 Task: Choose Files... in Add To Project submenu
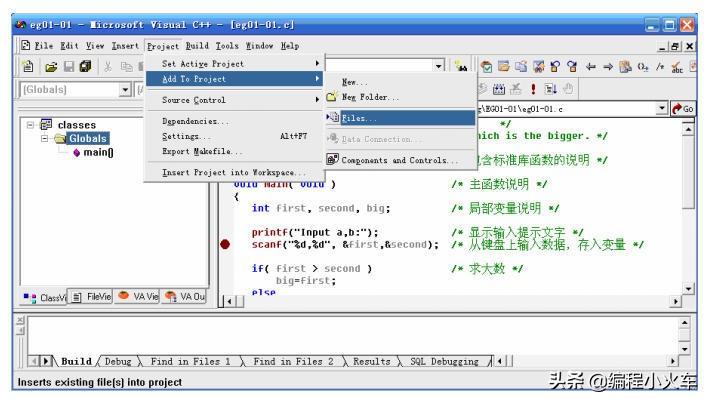click(400, 118)
